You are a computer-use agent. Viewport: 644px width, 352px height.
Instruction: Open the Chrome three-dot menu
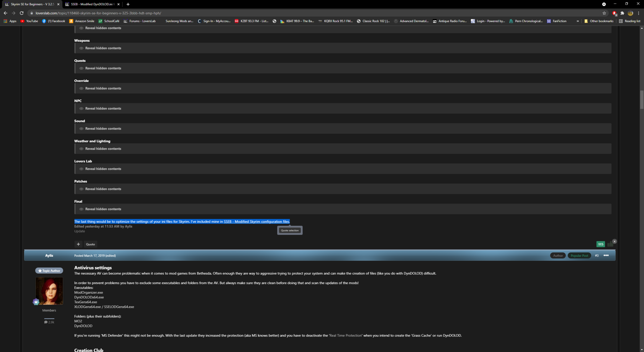coord(639,13)
